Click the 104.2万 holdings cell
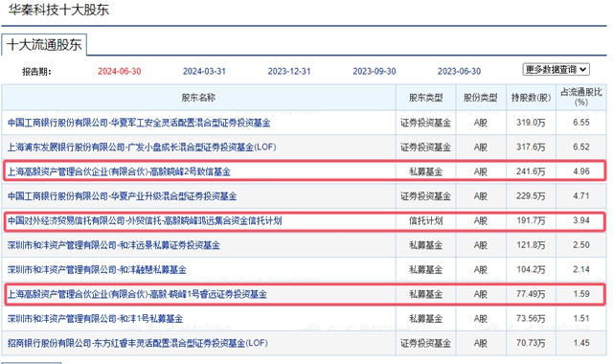613x364 pixels. (x=531, y=270)
